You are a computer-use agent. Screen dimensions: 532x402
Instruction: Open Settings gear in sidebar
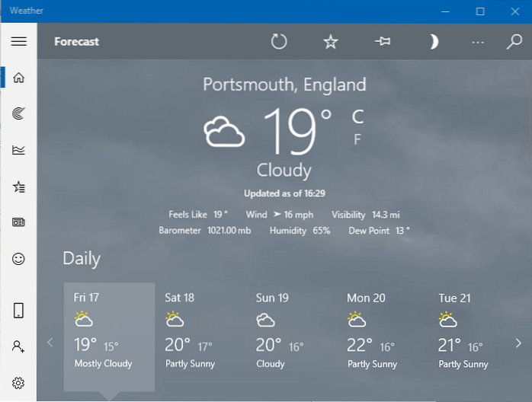coord(18,382)
